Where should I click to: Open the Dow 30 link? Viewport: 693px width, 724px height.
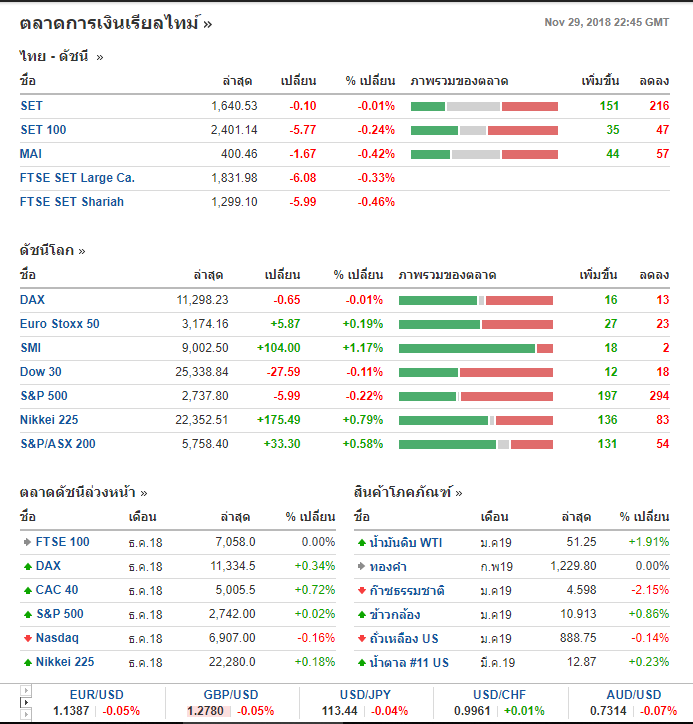tap(41, 372)
